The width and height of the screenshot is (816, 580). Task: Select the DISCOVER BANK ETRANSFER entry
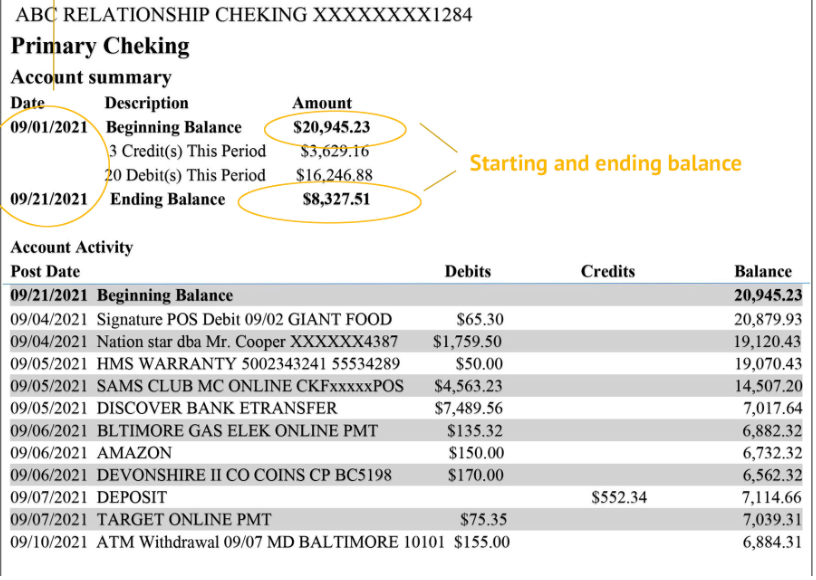217,408
